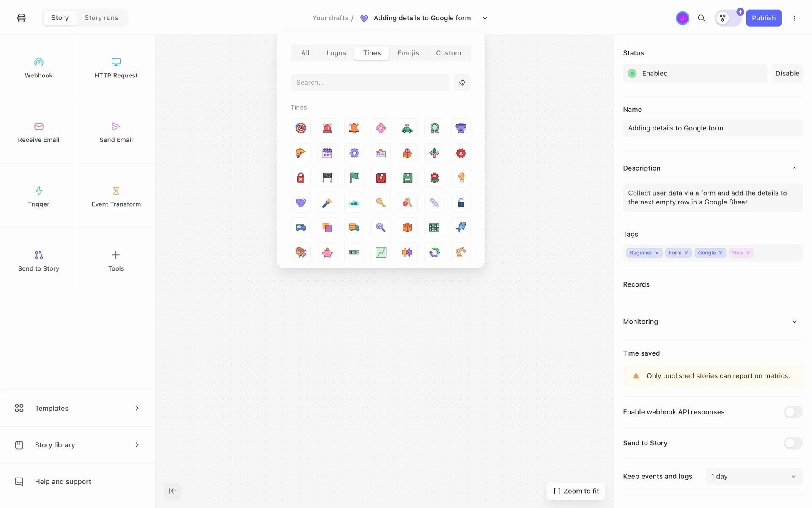Click the icon Search field
Image resolution: width=812 pixels, height=508 pixels.
pyautogui.click(x=370, y=83)
